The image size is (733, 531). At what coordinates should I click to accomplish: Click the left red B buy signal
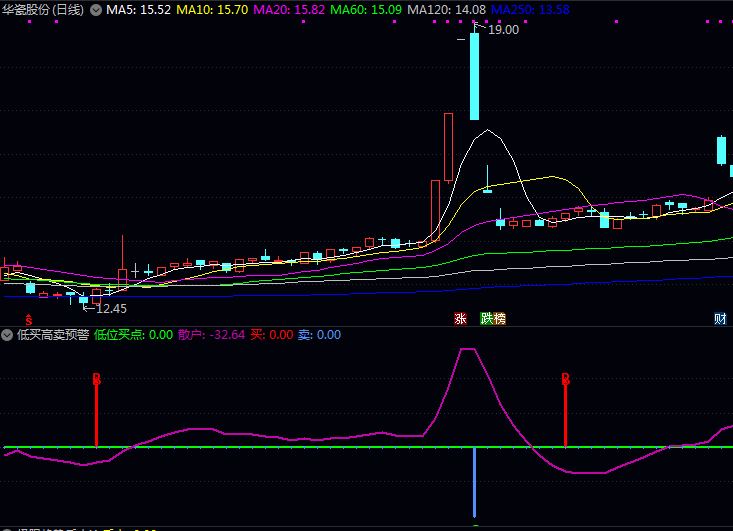[97, 380]
